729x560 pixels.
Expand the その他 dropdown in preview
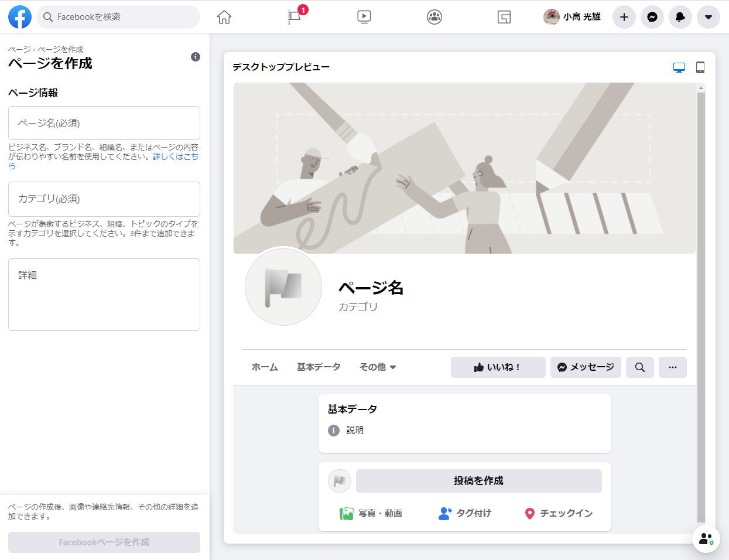point(378,367)
